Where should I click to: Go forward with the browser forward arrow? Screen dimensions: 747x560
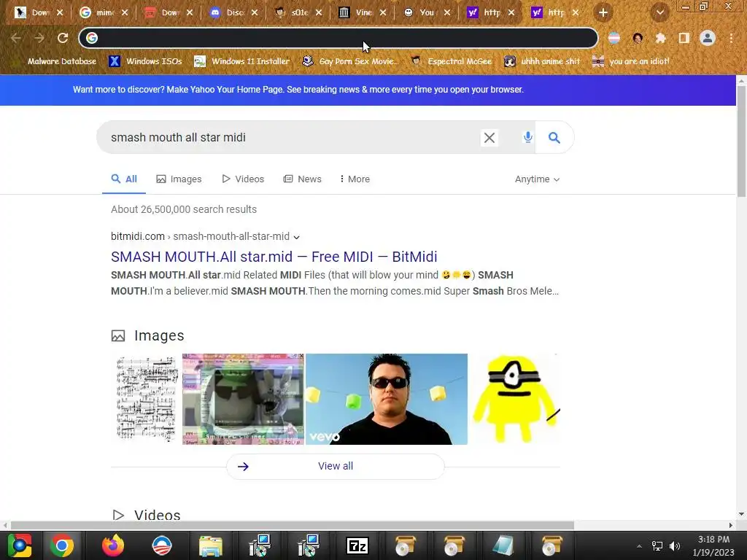click(x=39, y=38)
